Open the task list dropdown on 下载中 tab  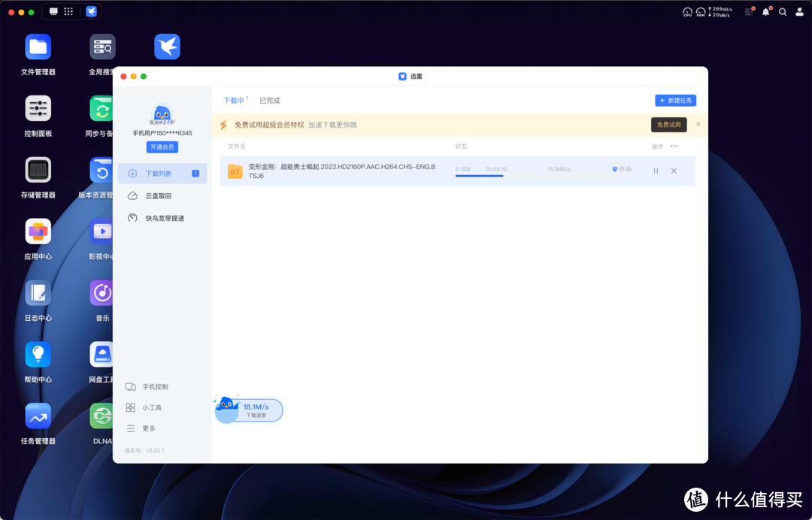[x=247, y=97]
